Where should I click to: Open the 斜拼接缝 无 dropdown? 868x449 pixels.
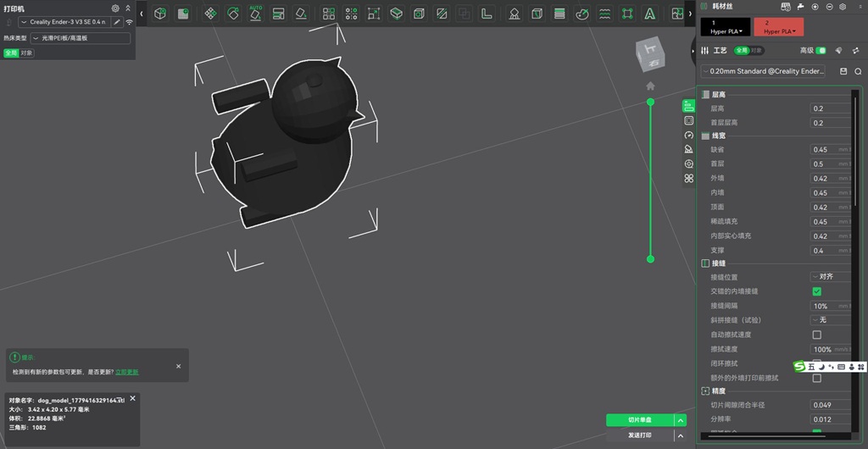coord(831,319)
